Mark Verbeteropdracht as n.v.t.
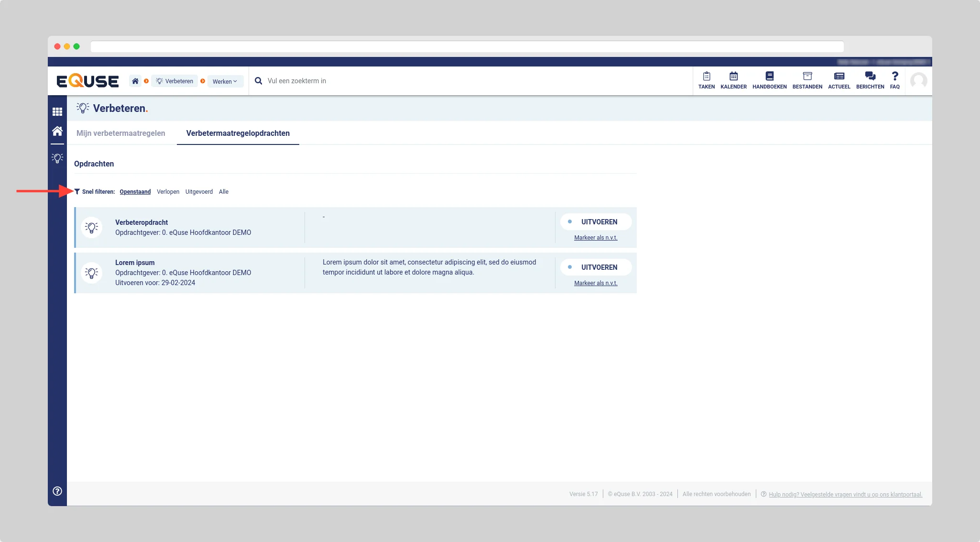 click(596, 238)
